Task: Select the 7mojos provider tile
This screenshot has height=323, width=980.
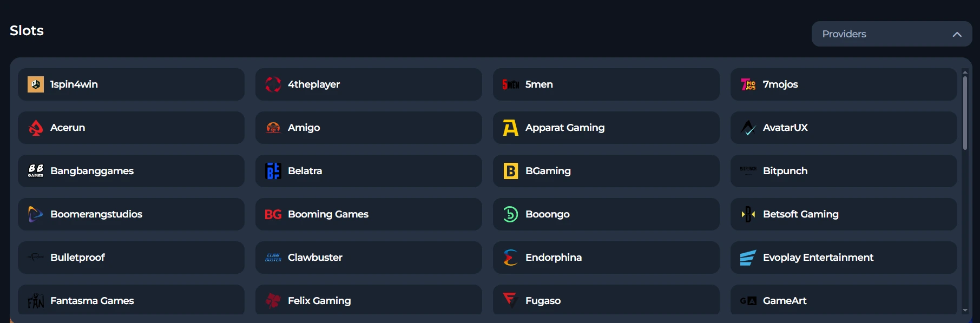Action: [843, 84]
